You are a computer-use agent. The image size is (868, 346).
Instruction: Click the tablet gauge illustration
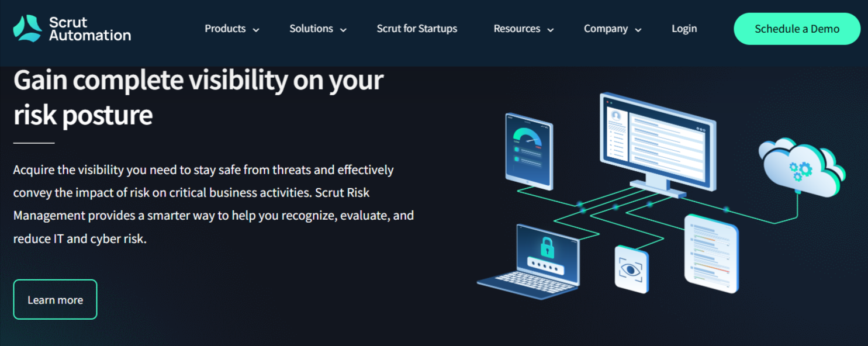coord(529,151)
